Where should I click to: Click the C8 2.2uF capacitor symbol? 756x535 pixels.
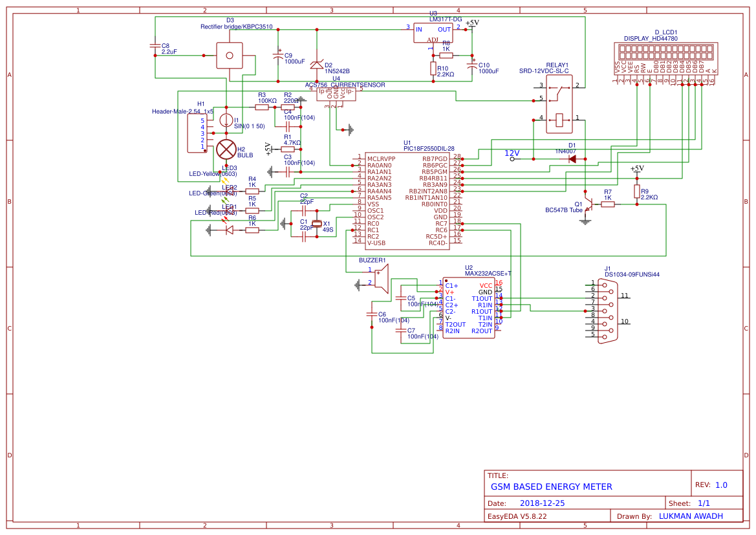155,46
